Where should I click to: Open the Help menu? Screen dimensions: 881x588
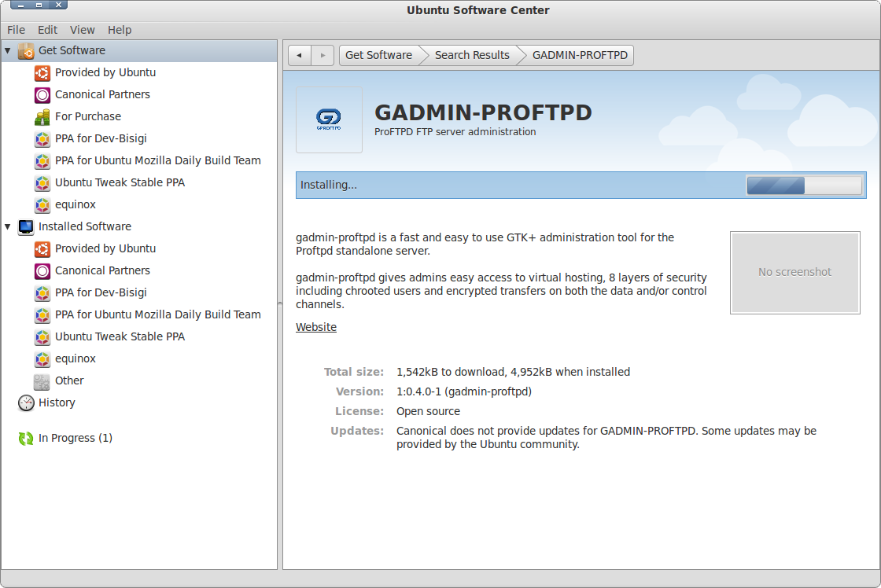click(x=120, y=30)
